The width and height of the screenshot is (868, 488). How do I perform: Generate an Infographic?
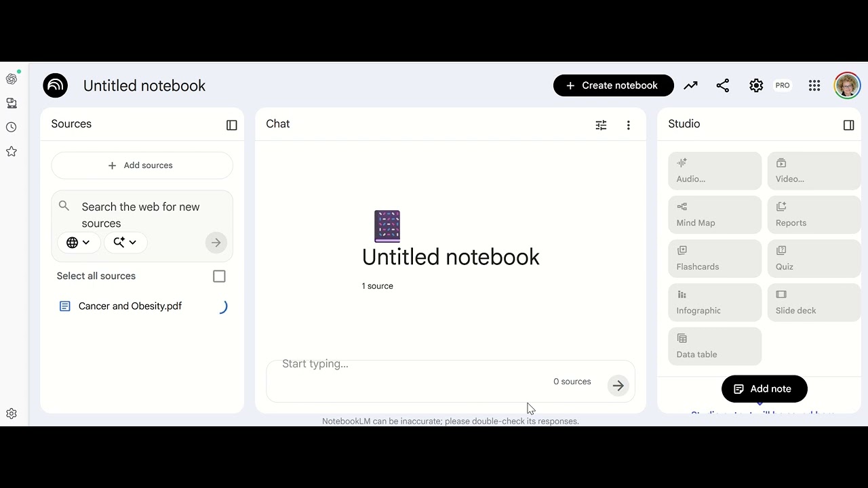[x=715, y=302]
